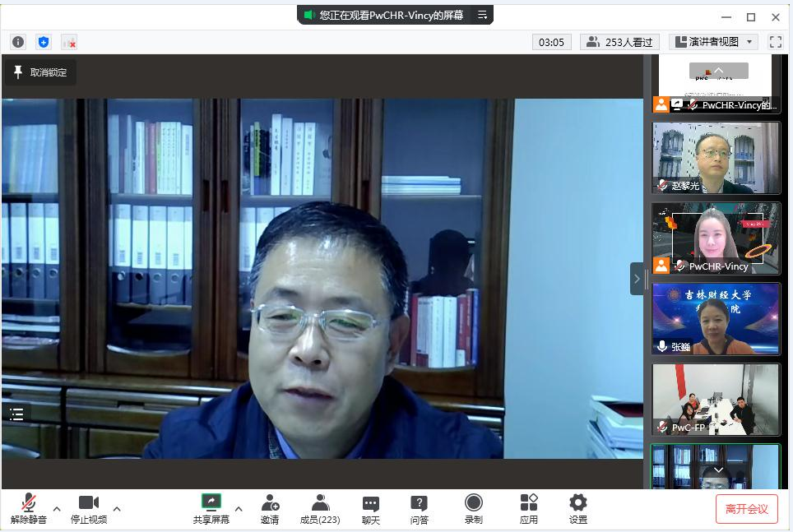This screenshot has height=532, width=793.
Task: Open the 成员(223) participants panel
Action: 320,508
